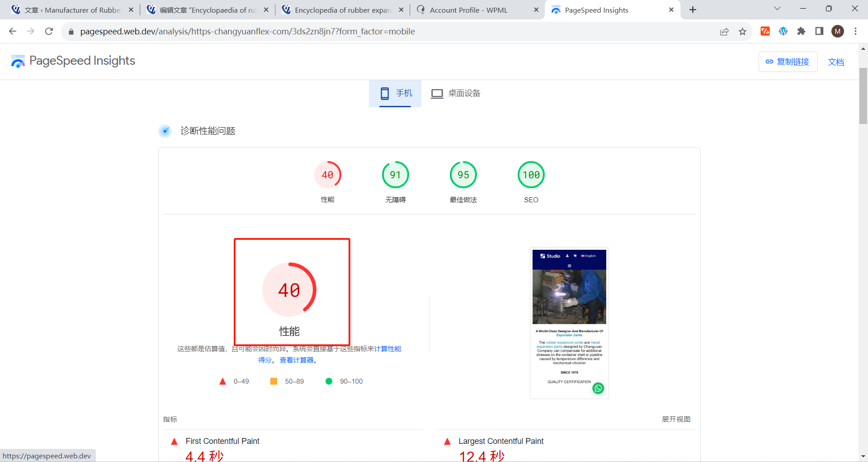Click the First Contentful Paint label

click(x=222, y=441)
